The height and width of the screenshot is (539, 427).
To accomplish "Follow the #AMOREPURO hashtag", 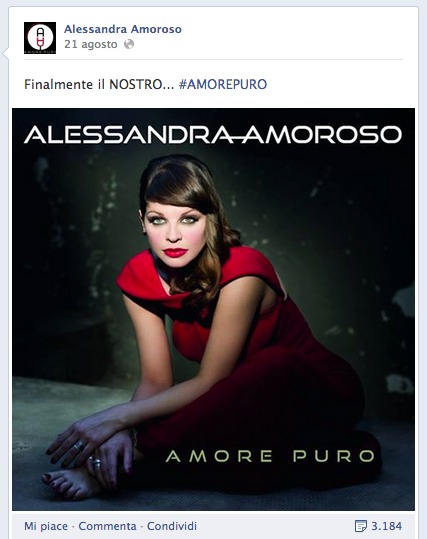I will pos(223,85).
